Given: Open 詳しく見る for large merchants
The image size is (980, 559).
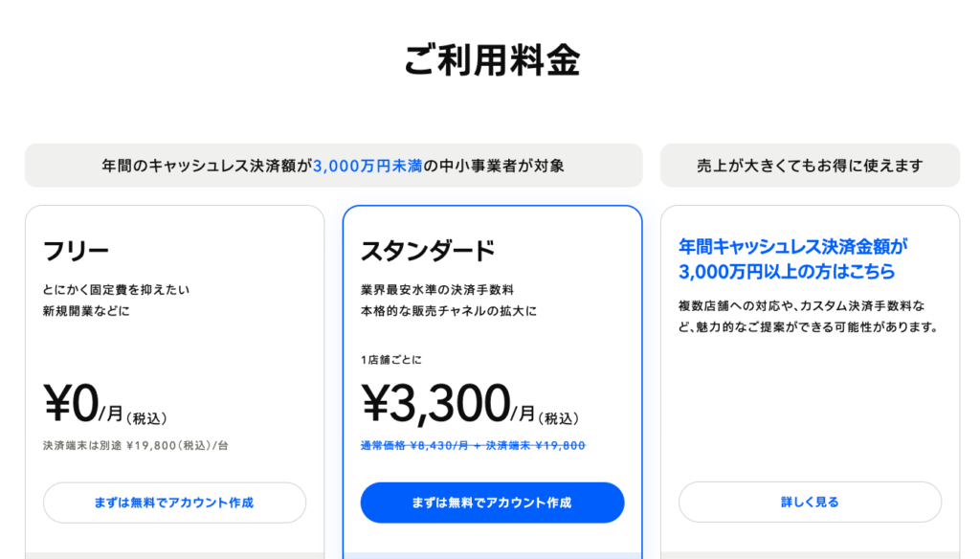Looking at the screenshot, I should pos(810,502).
